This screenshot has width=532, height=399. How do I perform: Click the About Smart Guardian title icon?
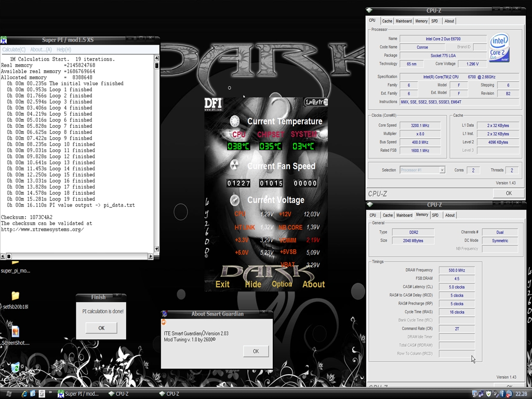[165, 314]
